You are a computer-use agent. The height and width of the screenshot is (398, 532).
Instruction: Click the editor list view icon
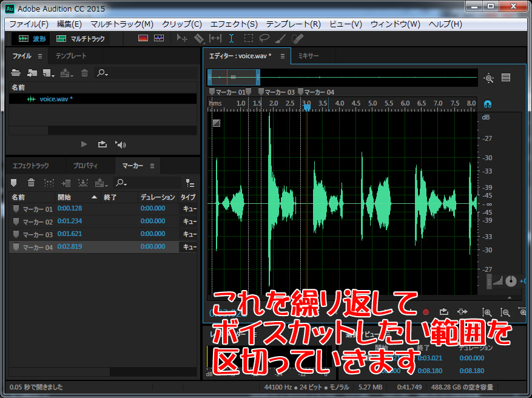(x=506, y=78)
